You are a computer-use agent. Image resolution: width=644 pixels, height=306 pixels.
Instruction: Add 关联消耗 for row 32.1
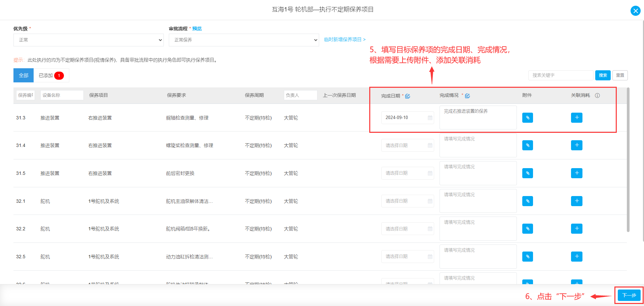(577, 201)
